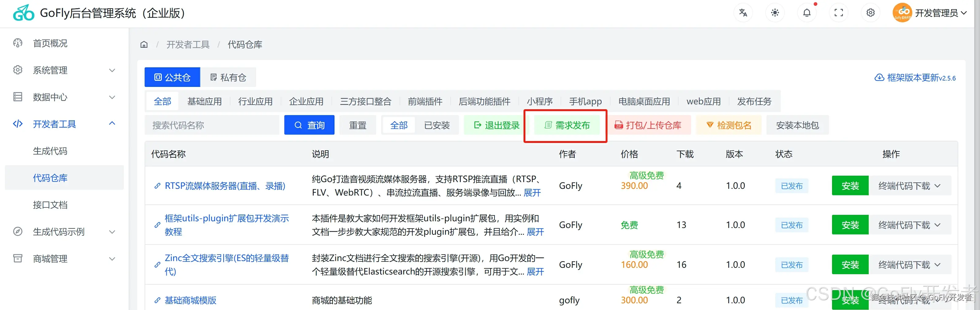
Task: Click the 退出登录 button
Action: coord(497,125)
